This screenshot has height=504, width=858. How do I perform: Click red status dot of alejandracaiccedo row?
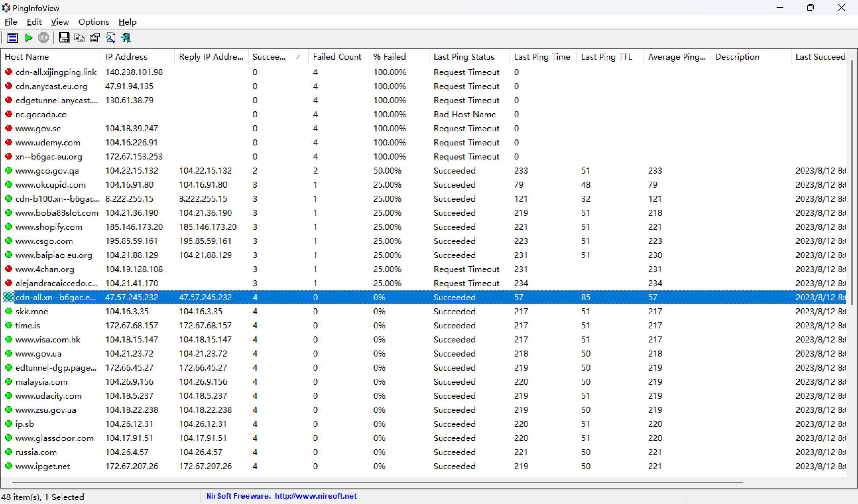pyautogui.click(x=9, y=283)
